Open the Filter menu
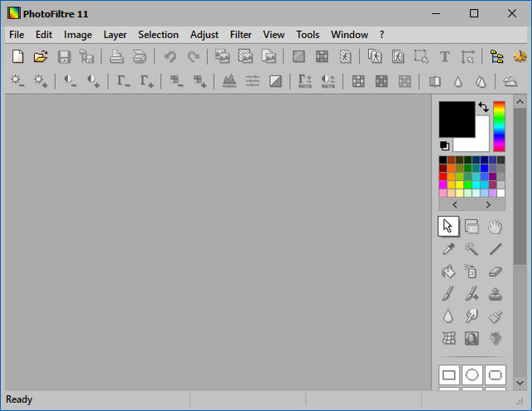The image size is (532, 411). click(241, 35)
